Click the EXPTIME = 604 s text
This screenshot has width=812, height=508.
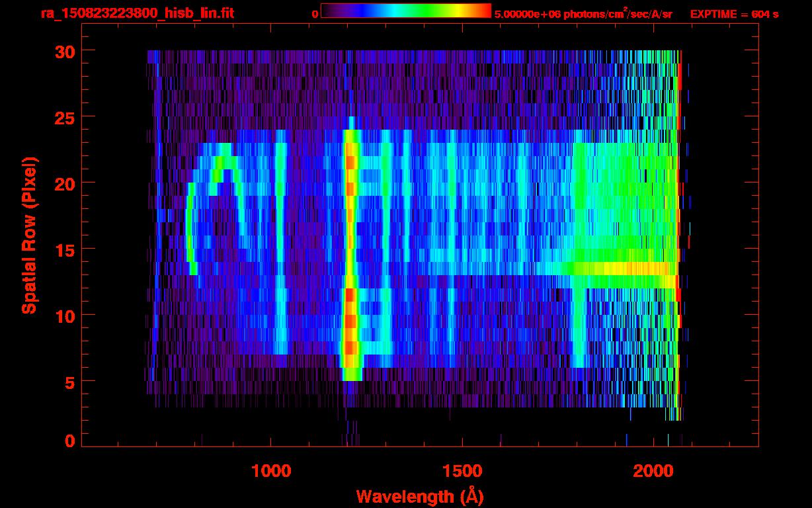pos(734,14)
